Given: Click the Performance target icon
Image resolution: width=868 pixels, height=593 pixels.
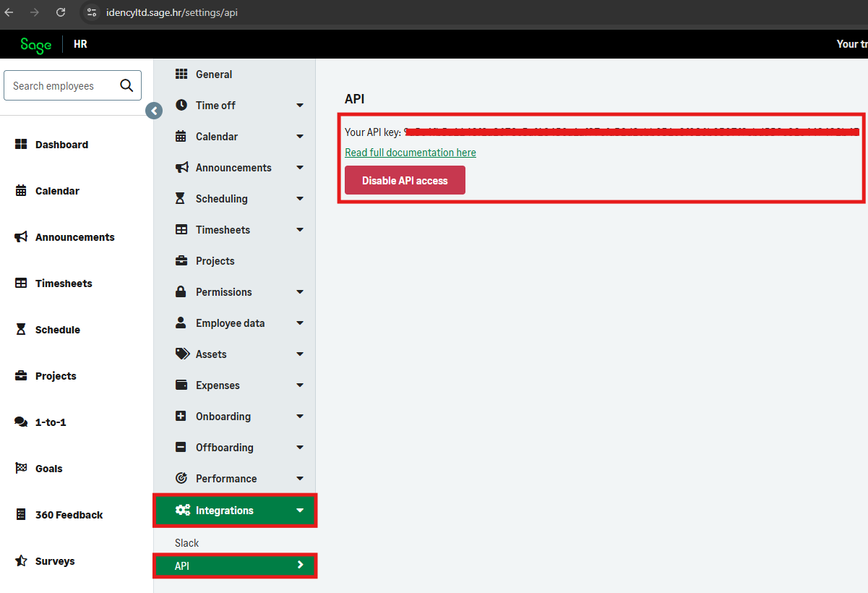Looking at the screenshot, I should 181,478.
